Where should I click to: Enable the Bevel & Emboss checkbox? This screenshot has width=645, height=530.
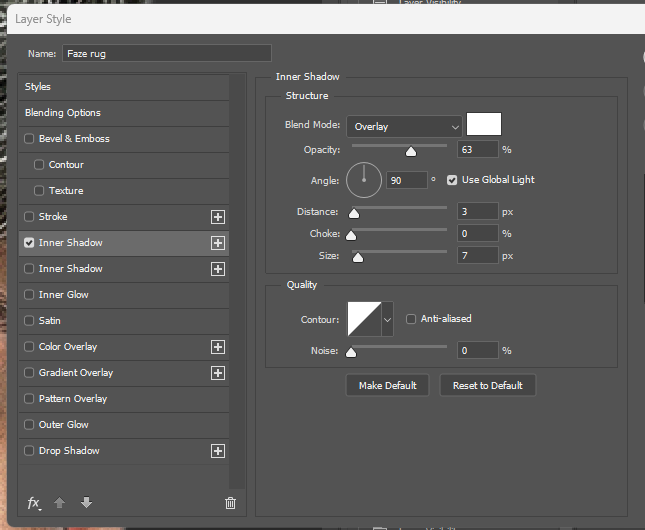[29, 139]
